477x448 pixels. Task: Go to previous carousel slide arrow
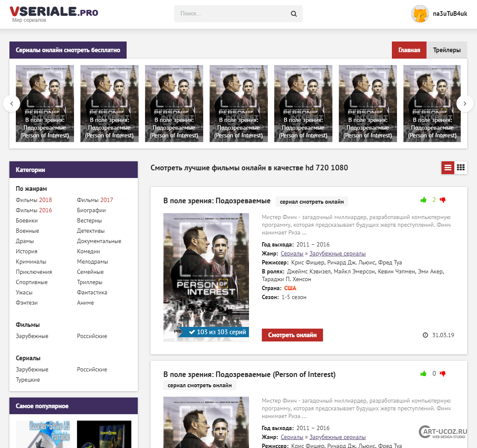12,104
